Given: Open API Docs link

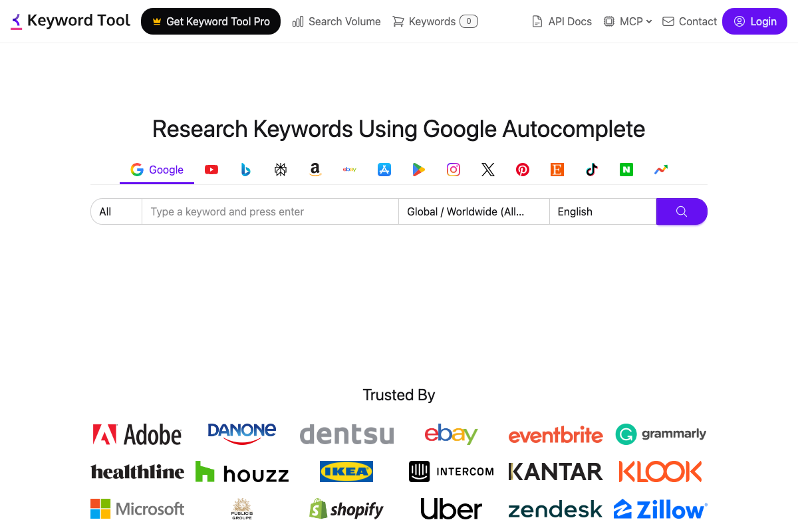Looking at the screenshot, I should pos(562,21).
